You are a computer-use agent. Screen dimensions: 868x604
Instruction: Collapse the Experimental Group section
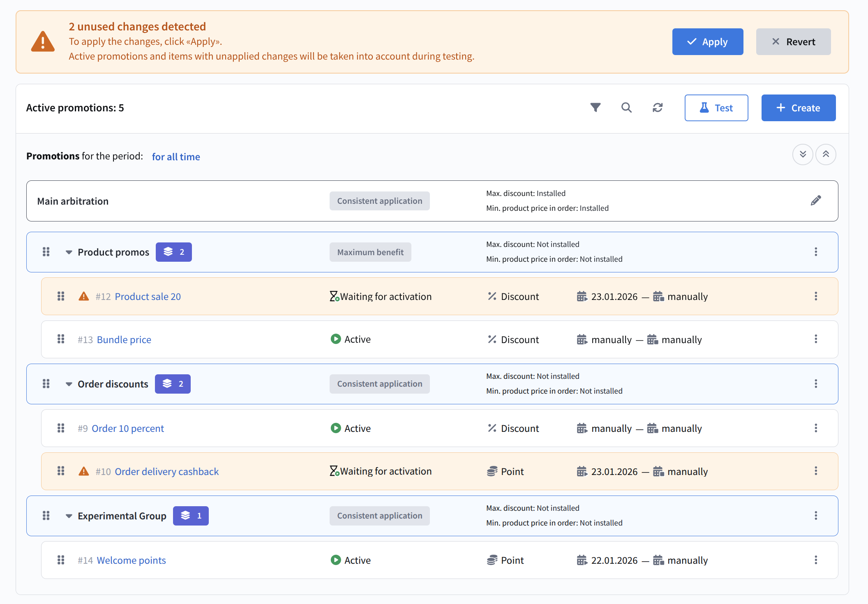pos(69,516)
